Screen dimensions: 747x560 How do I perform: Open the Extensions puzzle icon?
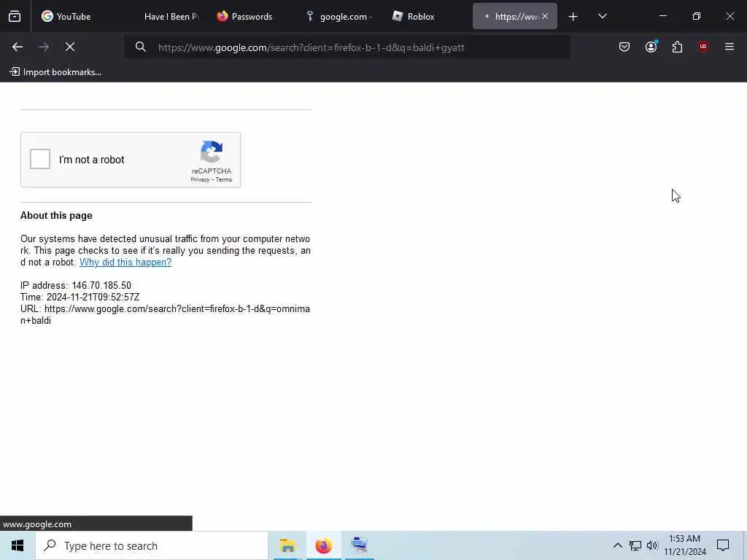677,47
